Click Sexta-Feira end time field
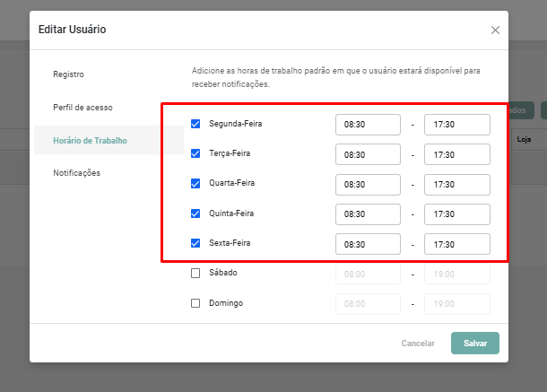The image size is (547, 392). point(456,244)
